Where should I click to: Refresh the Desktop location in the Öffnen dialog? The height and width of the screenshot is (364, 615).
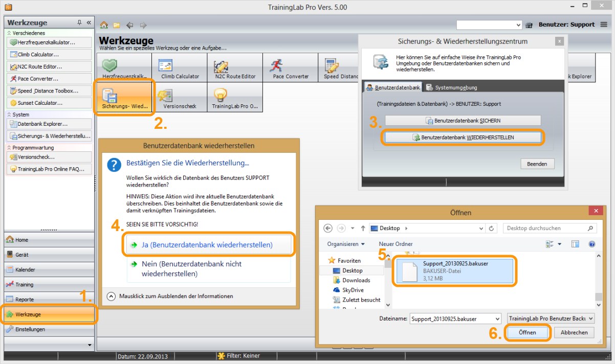pyautogui.click(x=491, y=229)
